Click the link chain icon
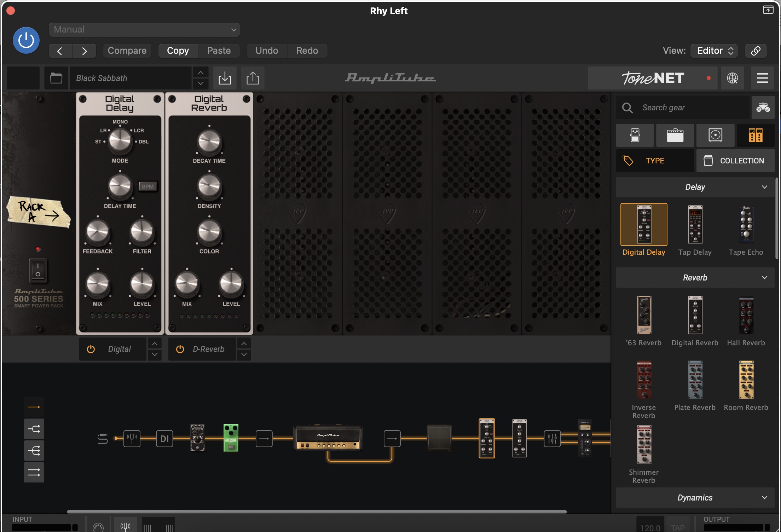This screenshot has width=781, height=532. pos(756,51)
